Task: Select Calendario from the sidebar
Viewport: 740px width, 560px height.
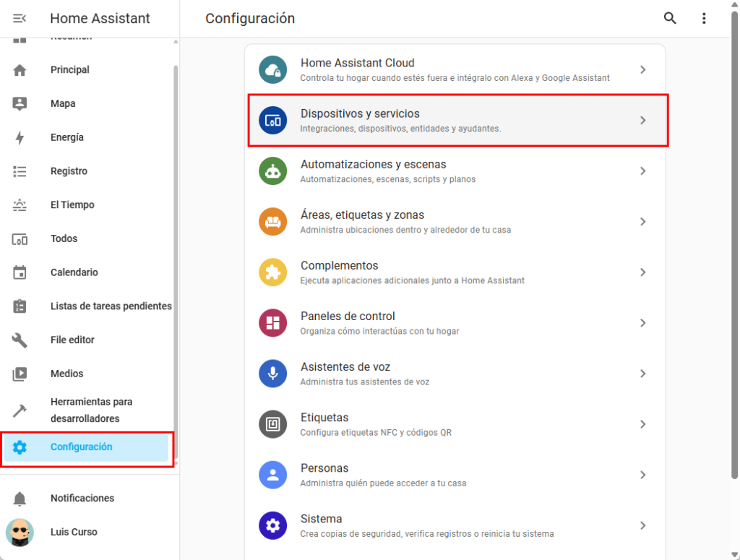Action: tap(74, 272)
